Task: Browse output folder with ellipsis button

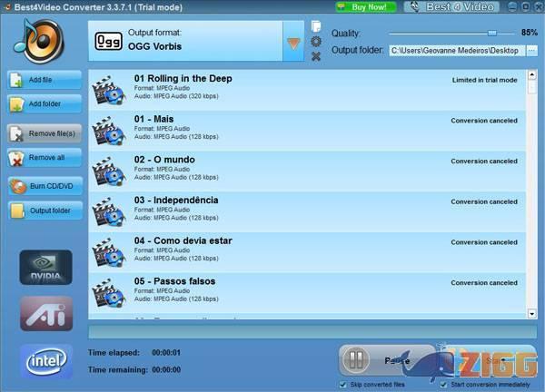Action: pos(531,51)
